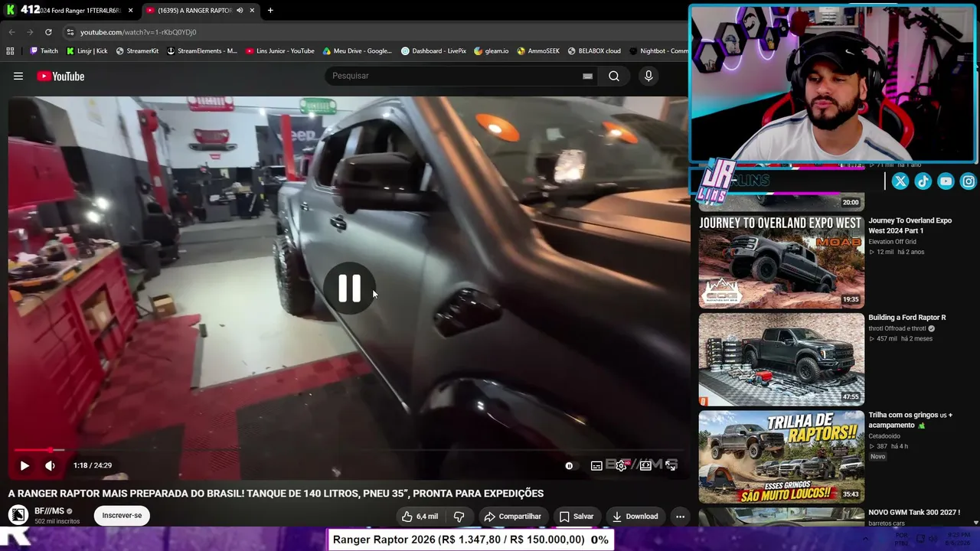The width and height of the screenshot is (980, 551).
Task: Open the gleam.io bookmark
Action: click(492, 51)
